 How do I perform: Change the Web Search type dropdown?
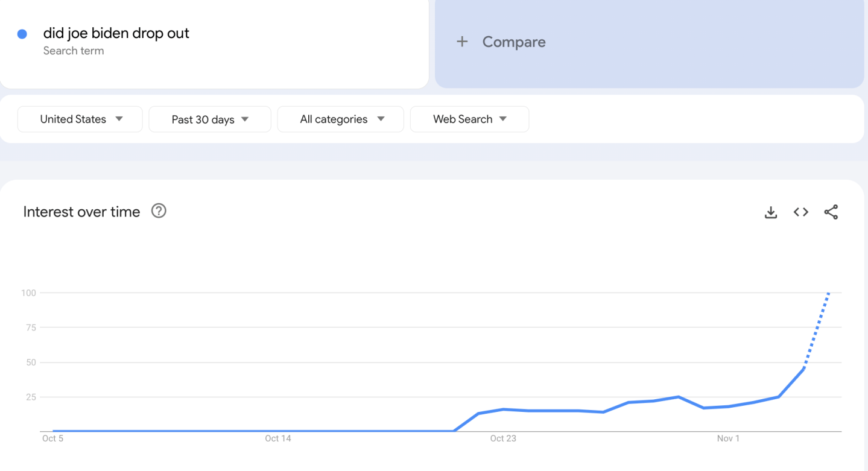click(469, 119)
